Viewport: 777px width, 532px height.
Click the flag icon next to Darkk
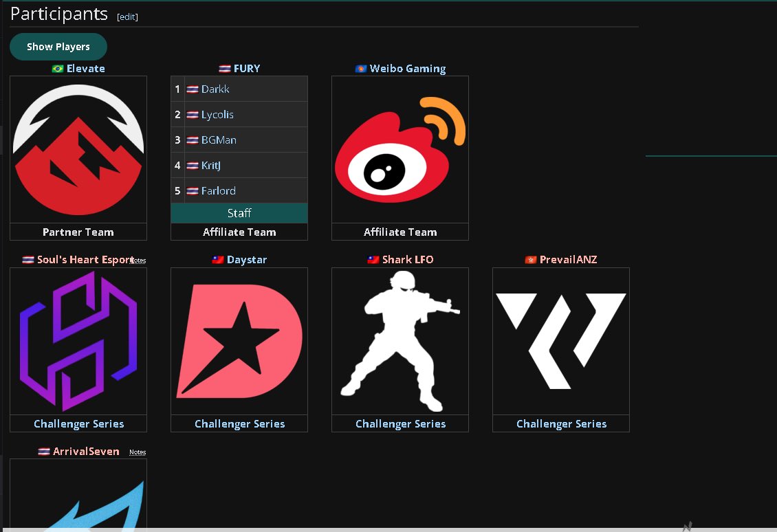pyautogui.click(x=193, y=89)
